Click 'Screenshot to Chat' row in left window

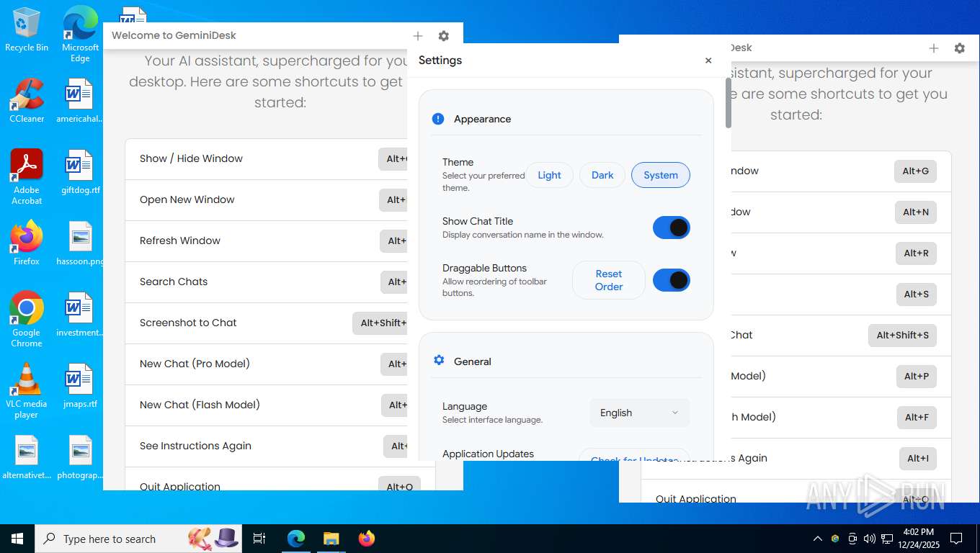[x=266, y=323]
